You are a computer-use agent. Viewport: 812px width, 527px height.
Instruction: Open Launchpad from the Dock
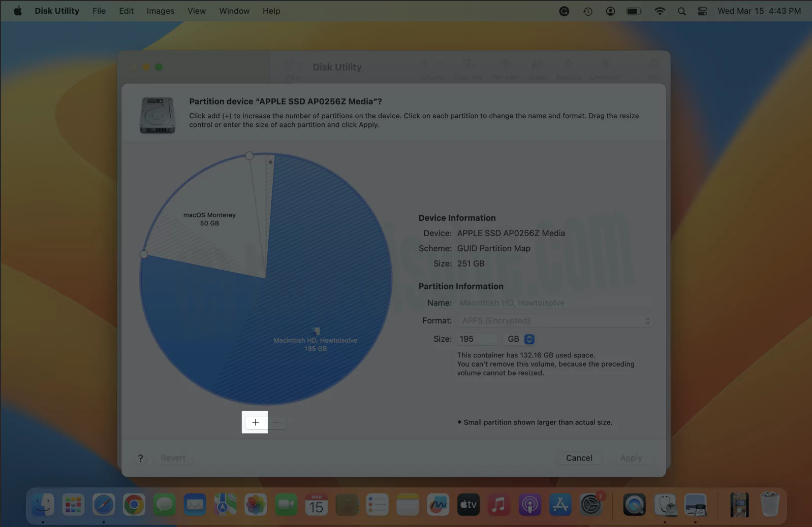pyautogui.click(x=73, y=505)
